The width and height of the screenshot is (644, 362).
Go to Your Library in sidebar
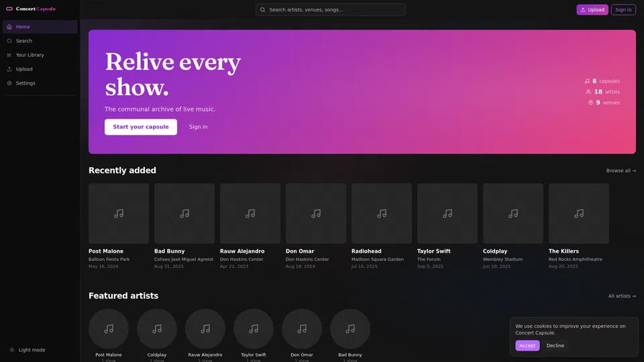coord(40,54)
